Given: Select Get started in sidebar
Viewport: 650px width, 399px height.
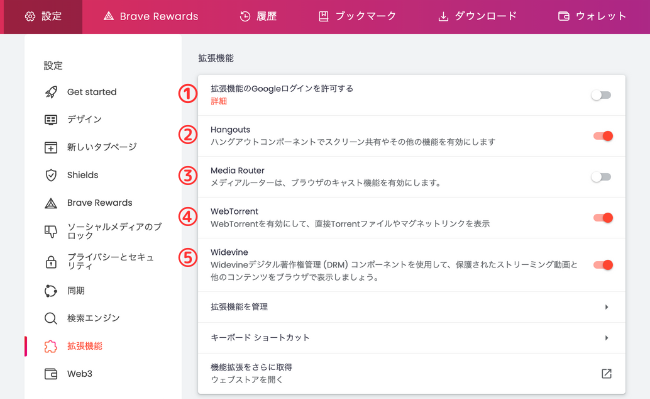Looking at the screenshot, I should click(92, 92).
